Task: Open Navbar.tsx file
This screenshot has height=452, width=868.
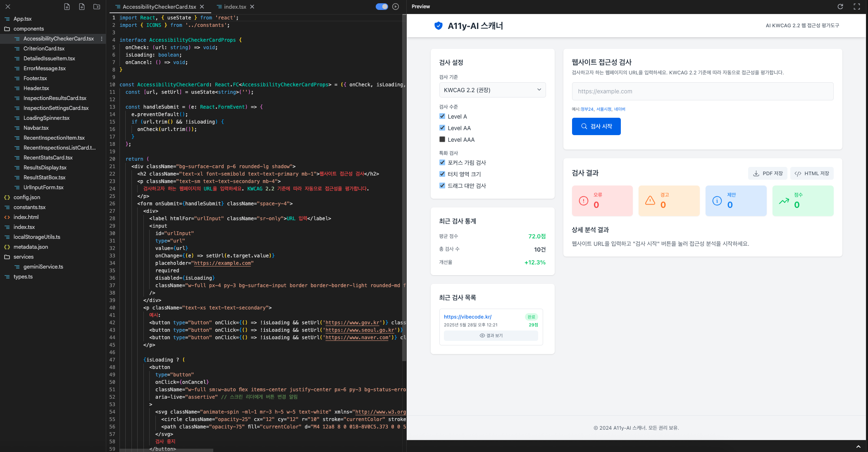Action: pyautogui.click(x=53, y=128)
